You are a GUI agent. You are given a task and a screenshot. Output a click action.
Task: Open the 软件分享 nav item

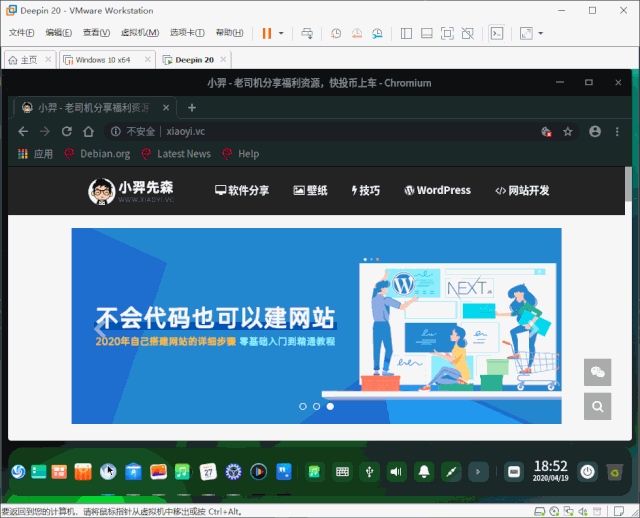pos(242,190)
